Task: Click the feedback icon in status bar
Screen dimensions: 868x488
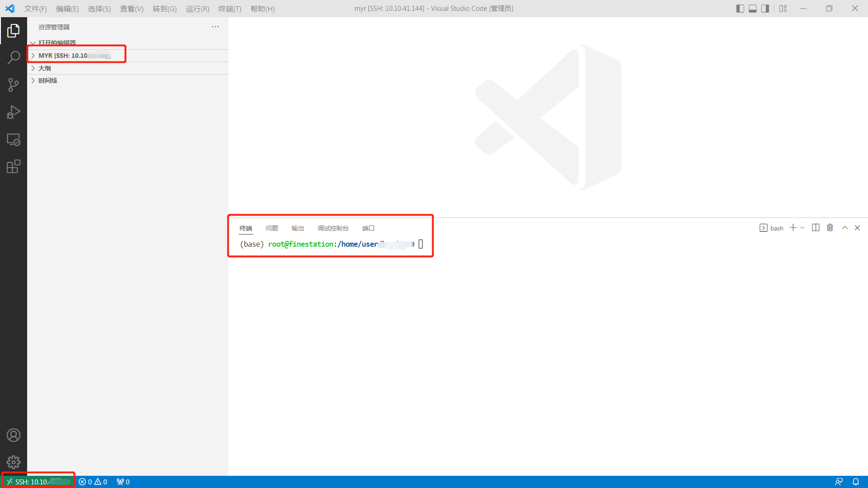Action: coord(839,482)
